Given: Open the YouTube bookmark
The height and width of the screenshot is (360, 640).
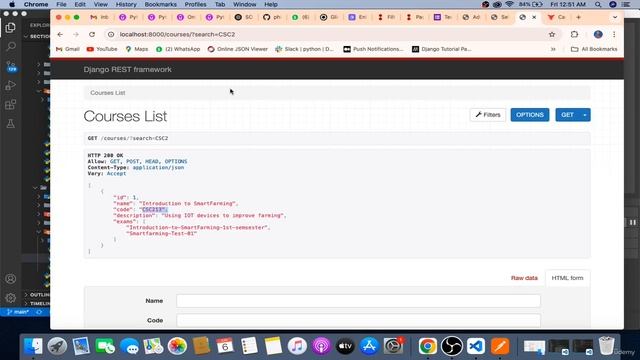Looking at the screenshot, I should point(102,49).
